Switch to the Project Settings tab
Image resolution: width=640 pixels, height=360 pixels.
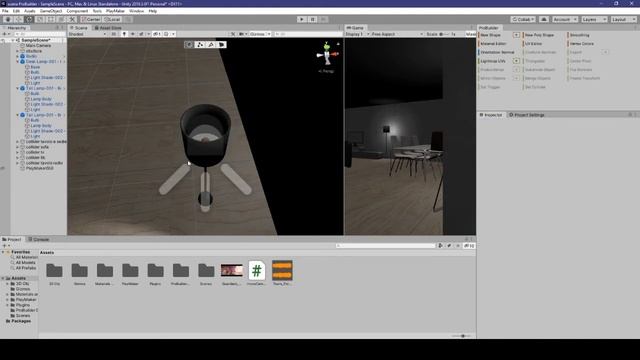(527, 115)
